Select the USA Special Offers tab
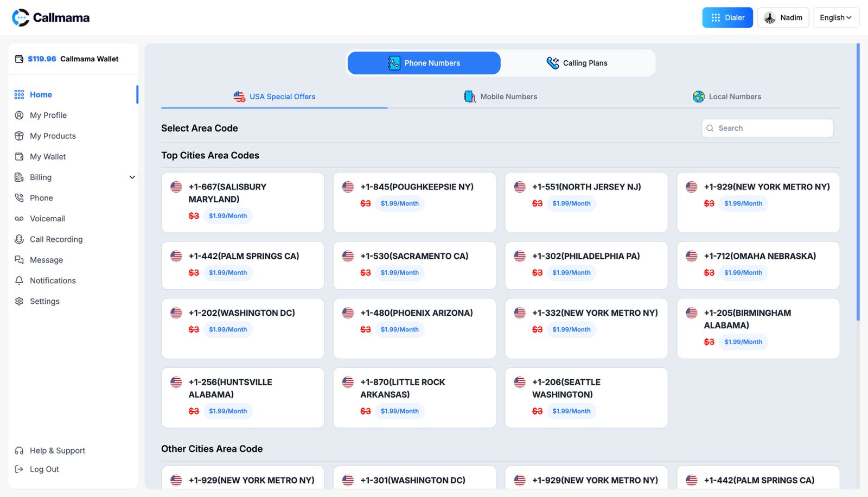The width and height of the screenshot is (868, 497). [x=274, y=97]
